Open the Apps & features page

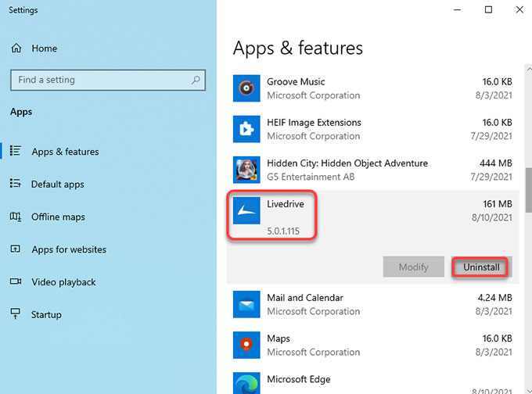coord(65,152)
